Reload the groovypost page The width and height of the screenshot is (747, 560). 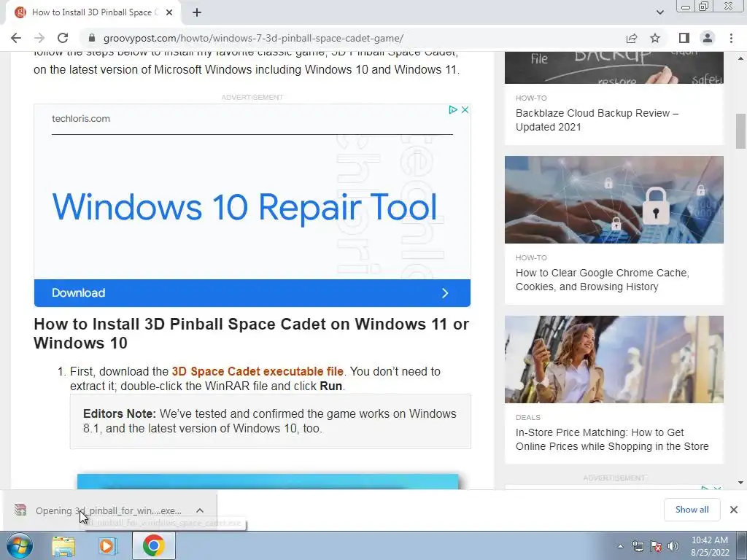[63, 38]
